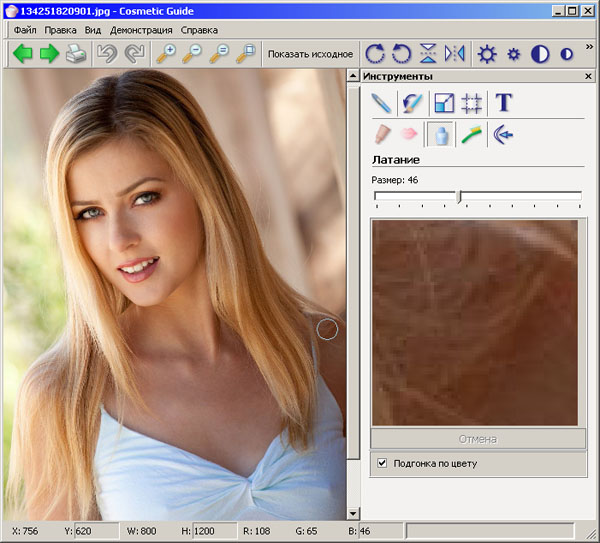
Task: Click the Размер size slider handle
Action: (459, 196)
